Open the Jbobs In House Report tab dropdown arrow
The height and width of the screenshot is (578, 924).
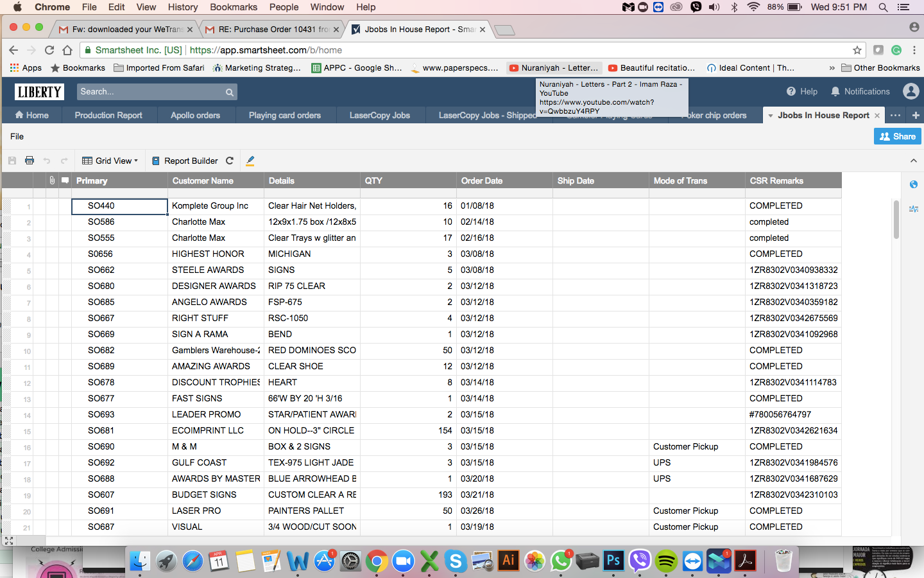(771, 116)
